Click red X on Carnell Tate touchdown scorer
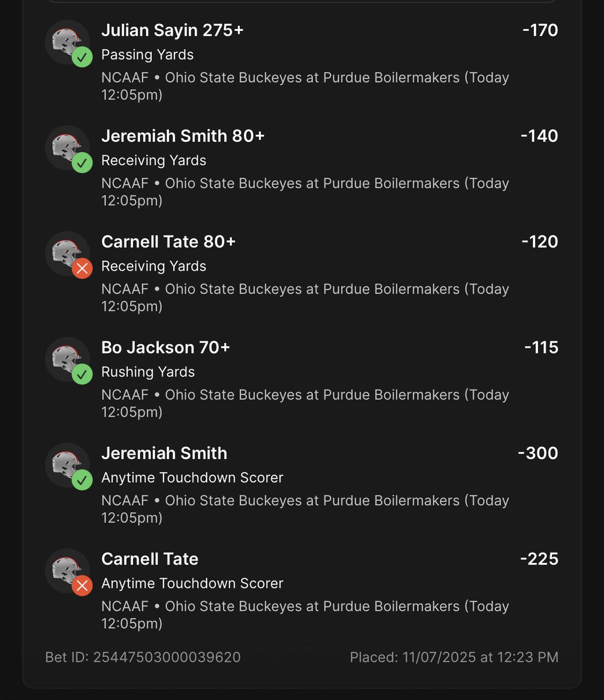Image resolution: width=604 pixels, height=700 pixels. click(82, 585)
